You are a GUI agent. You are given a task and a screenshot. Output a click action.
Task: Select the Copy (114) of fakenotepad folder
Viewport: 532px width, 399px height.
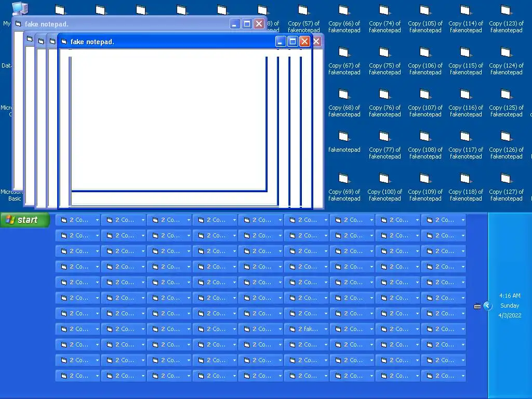465,19
